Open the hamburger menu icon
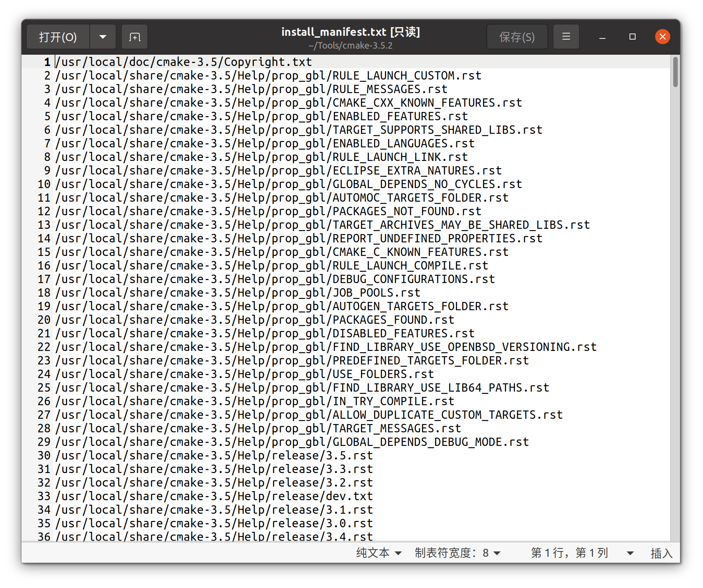The width and height of the screenshot is (703, 588). 566,37
